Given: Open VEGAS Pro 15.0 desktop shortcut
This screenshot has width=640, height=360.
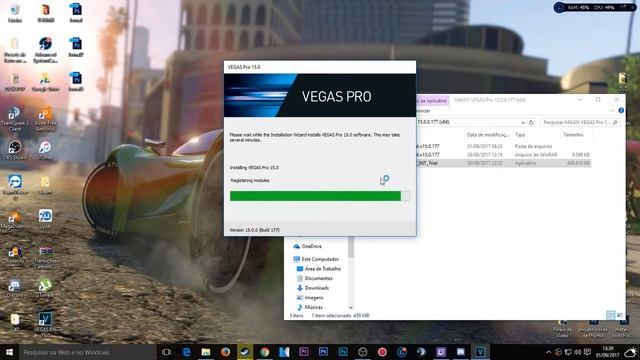Looking at the screenshot, I should pyautogui.click(x=45, y=324).
